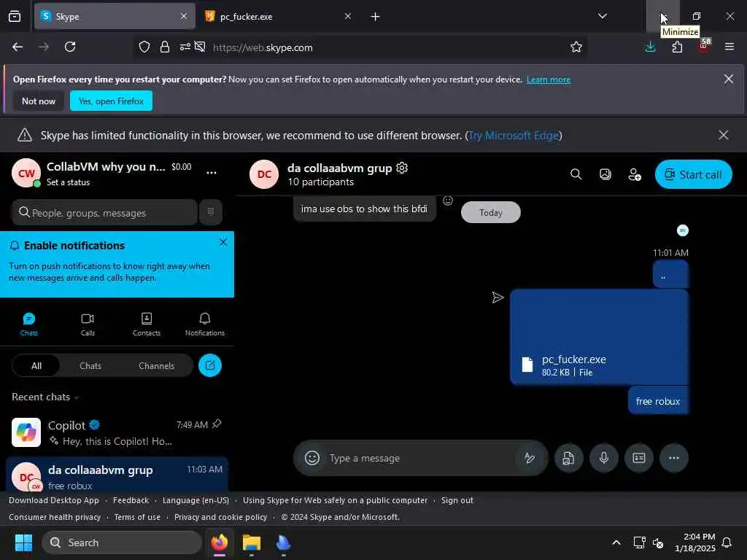Go back to the previous page
The image size is (747, 560).
pos(18,47)
